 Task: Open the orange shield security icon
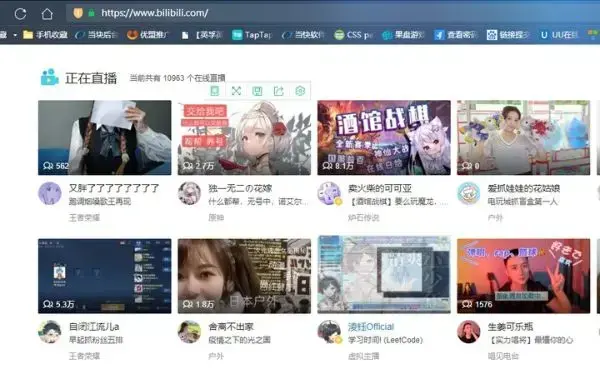pos(78,13)
